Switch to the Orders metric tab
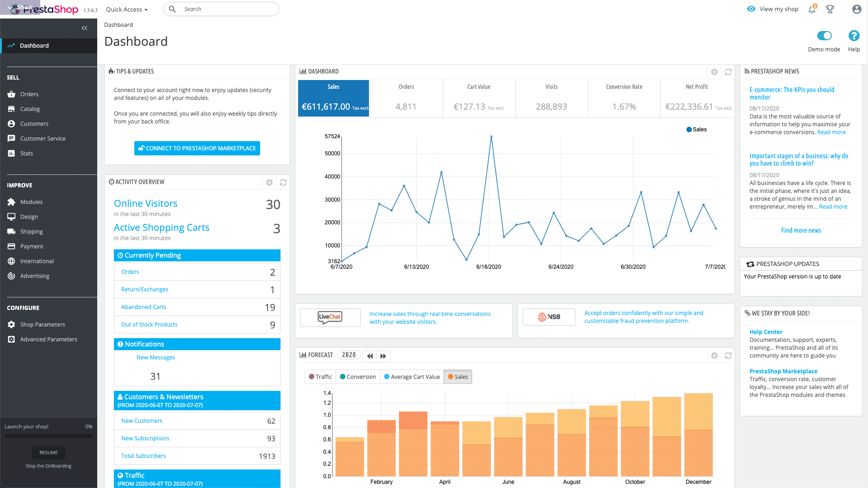 (x=406, y=98)
